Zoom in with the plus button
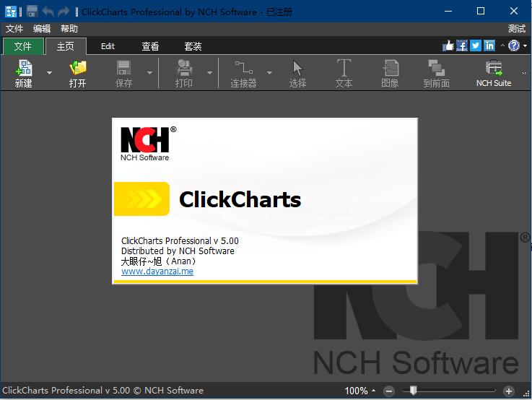This screenshot has height=400, width=532. 508,391
